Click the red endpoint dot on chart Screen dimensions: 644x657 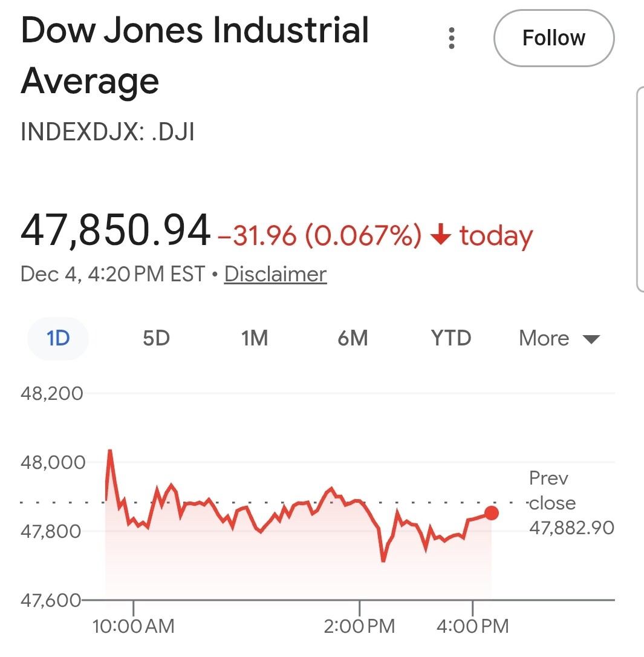pyautogui.click(x=492, y=513)
